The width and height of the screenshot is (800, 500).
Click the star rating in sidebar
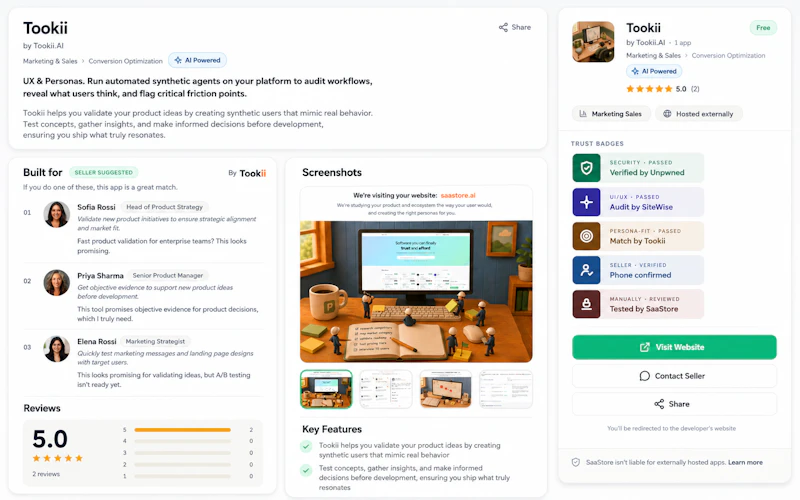click(649, 89)
